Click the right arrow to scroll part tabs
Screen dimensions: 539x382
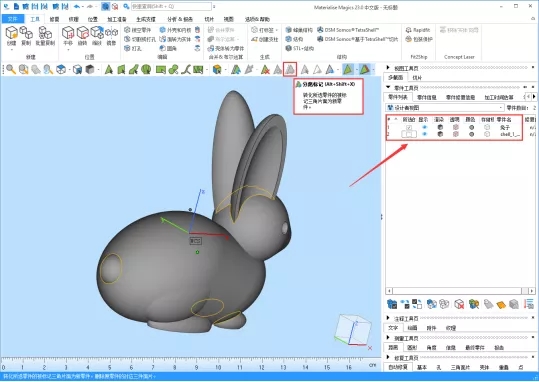(x=534, y=97)
